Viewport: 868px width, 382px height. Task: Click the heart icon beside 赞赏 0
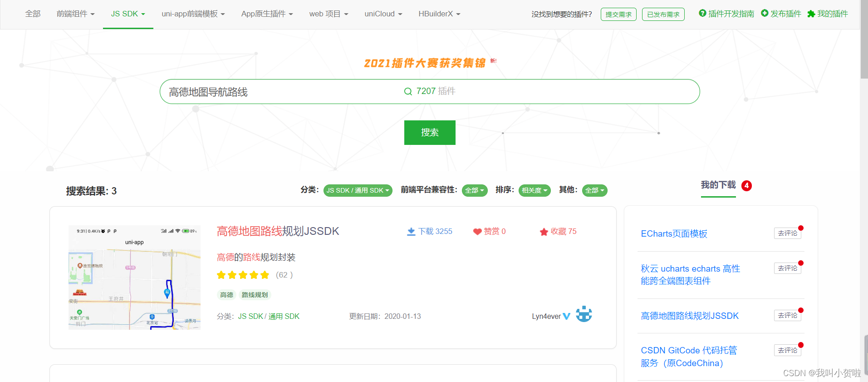click(477, 232)
